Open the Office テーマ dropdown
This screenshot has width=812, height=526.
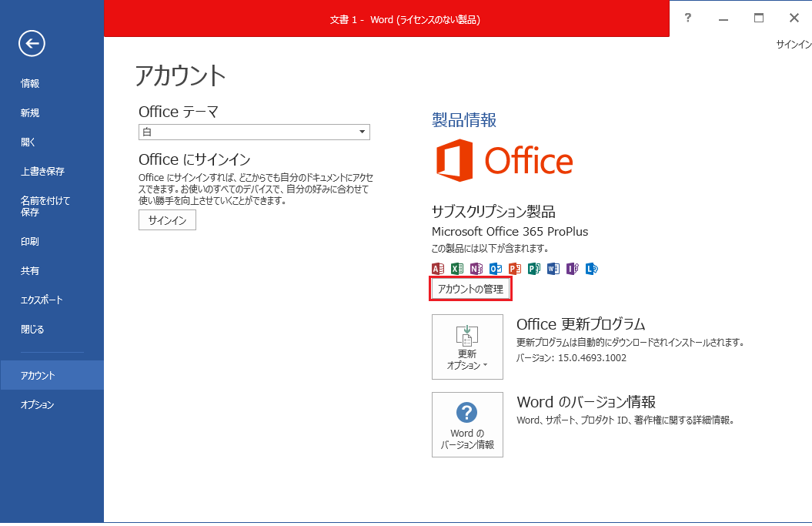point(254,132)
